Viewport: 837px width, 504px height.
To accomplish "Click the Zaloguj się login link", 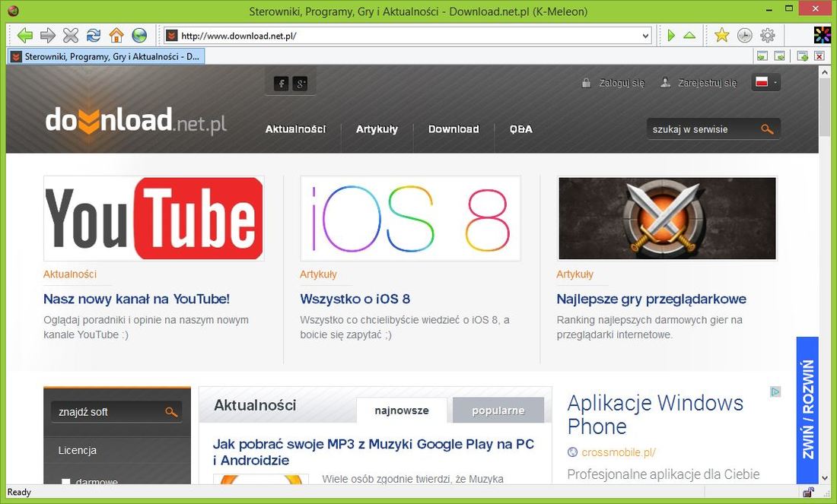I will (622, 83).
